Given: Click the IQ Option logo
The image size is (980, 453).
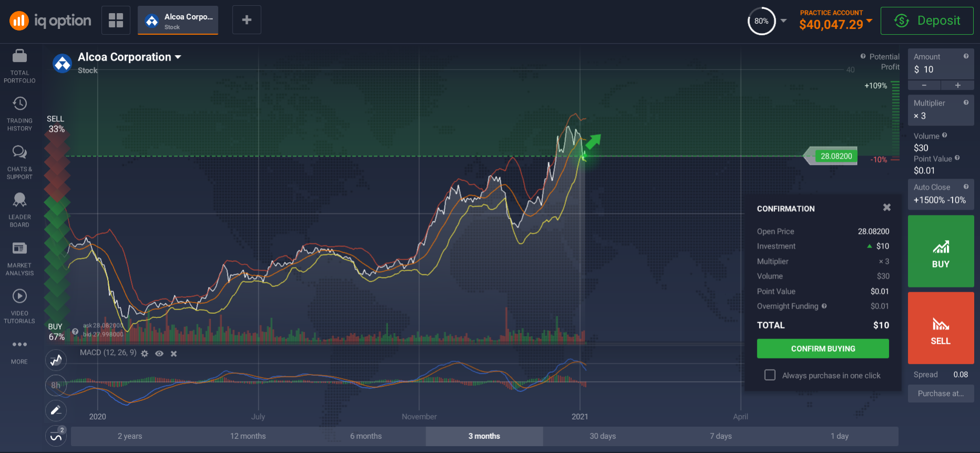Looking at the screenshot, I should click(x=50, y=20).
